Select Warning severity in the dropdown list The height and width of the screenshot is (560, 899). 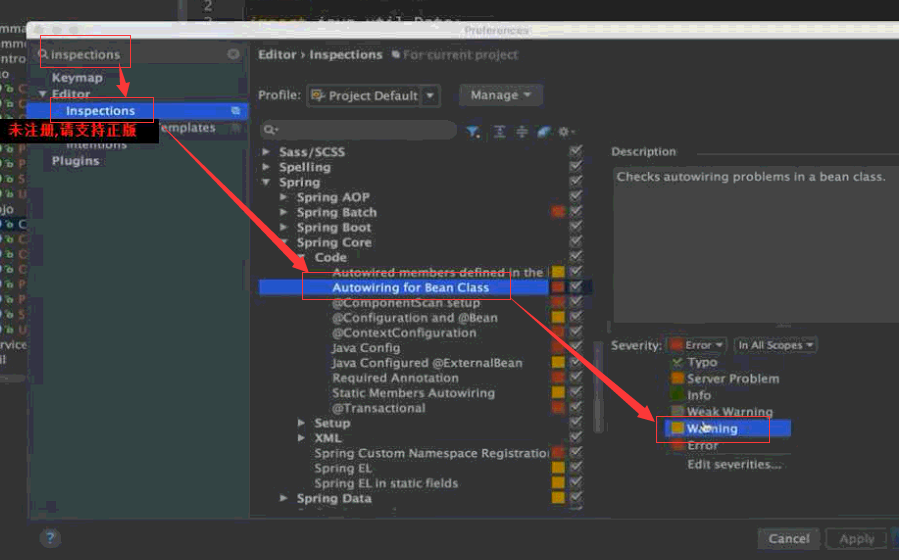pyautogui.click(x=727, y=428)
